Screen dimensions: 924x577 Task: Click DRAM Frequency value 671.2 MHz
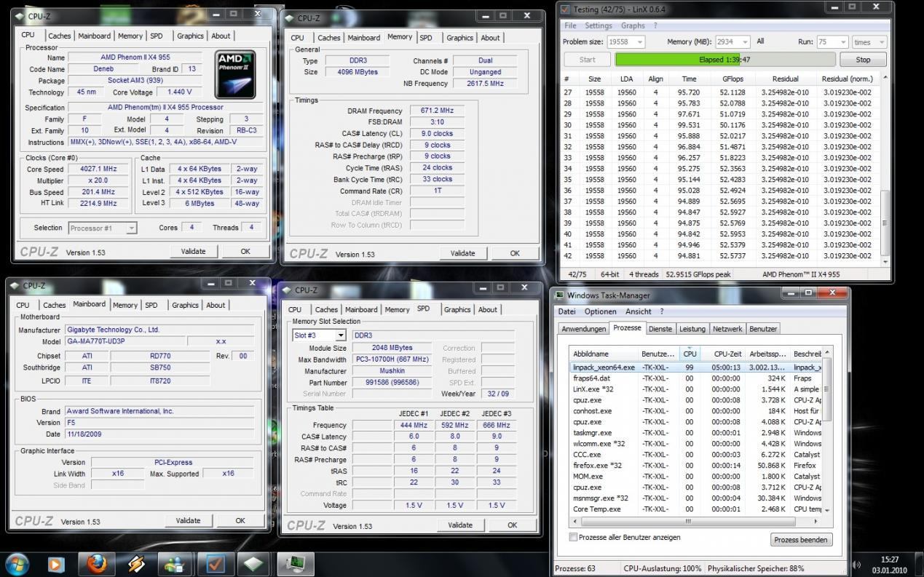(x=437, y=111)
